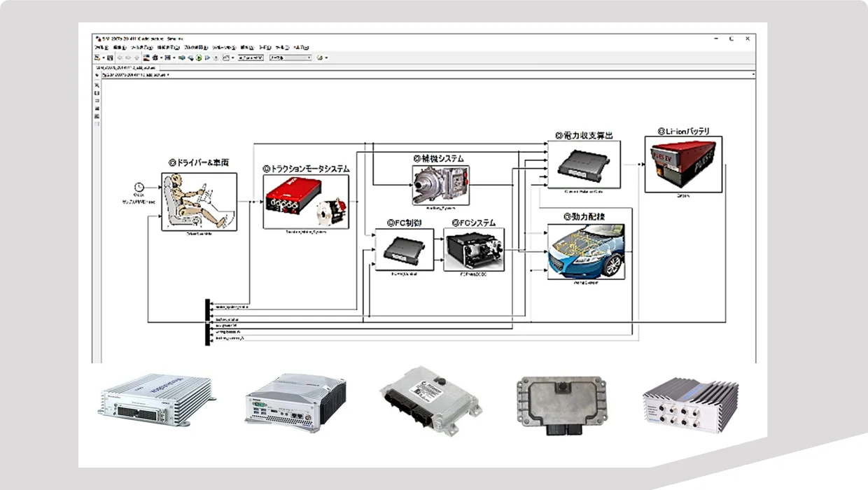Click fourth palette icon on left edge
868x490 pixels.
coord(97,108)
